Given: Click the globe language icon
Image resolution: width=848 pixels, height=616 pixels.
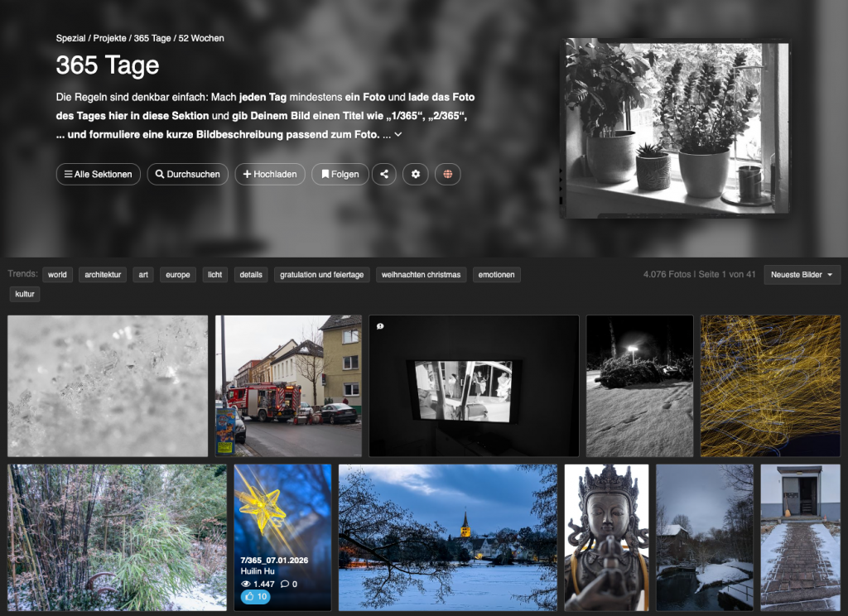Looking at the screenshot, I should click(448, 174).
